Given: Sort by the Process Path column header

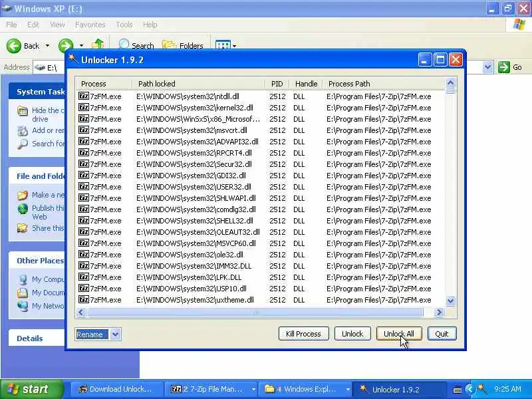Looking at the screenshot, I should [384, 84].
